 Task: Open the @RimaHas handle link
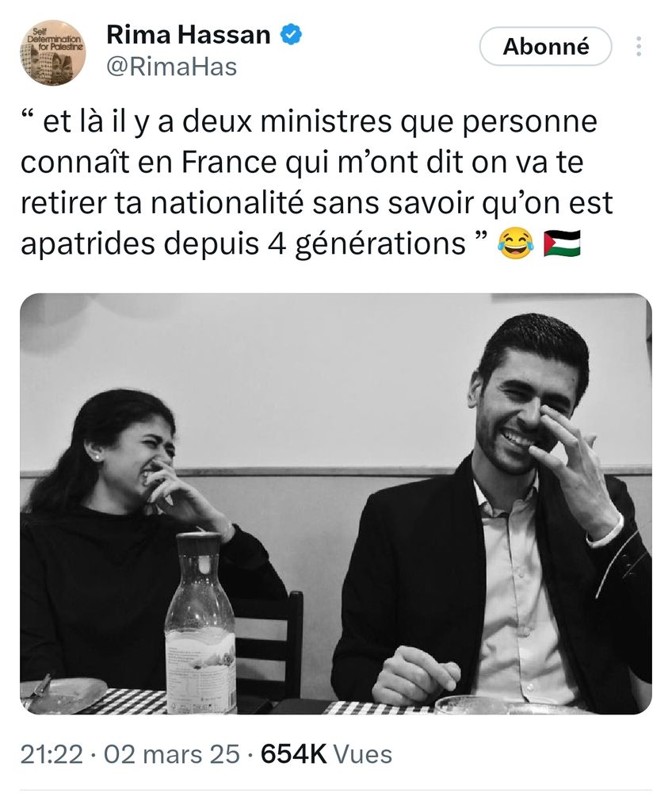[x=172, y=67]
